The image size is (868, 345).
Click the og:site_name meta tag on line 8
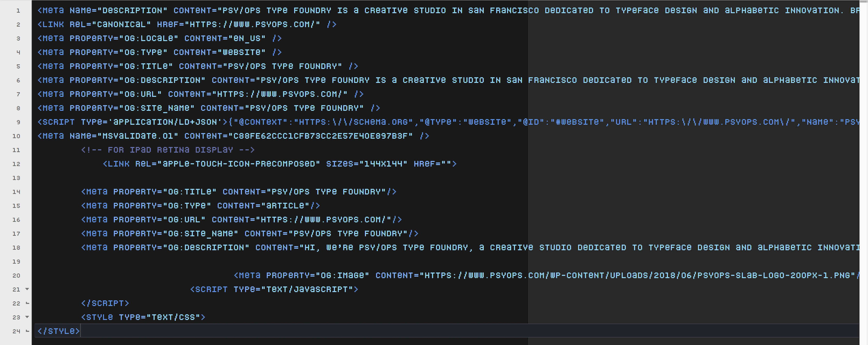click(x=209, y=108)
